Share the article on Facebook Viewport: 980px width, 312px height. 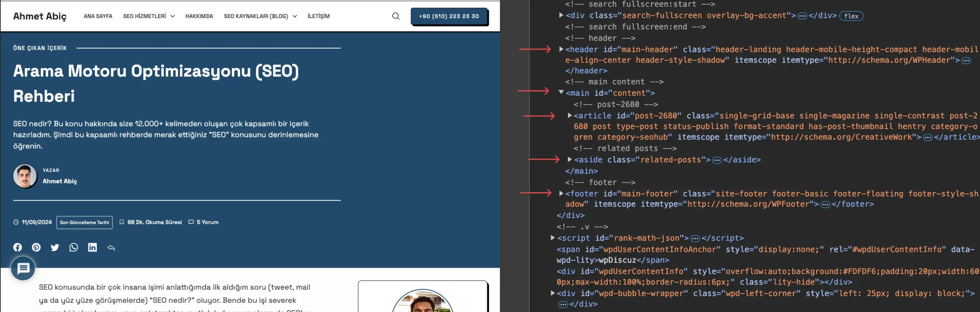[x=18, y=247]
